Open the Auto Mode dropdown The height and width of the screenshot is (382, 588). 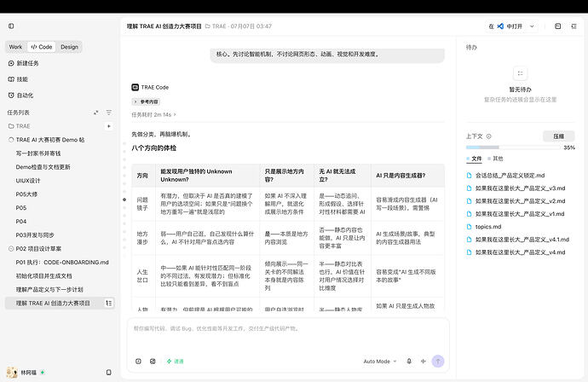coord(379,361)
